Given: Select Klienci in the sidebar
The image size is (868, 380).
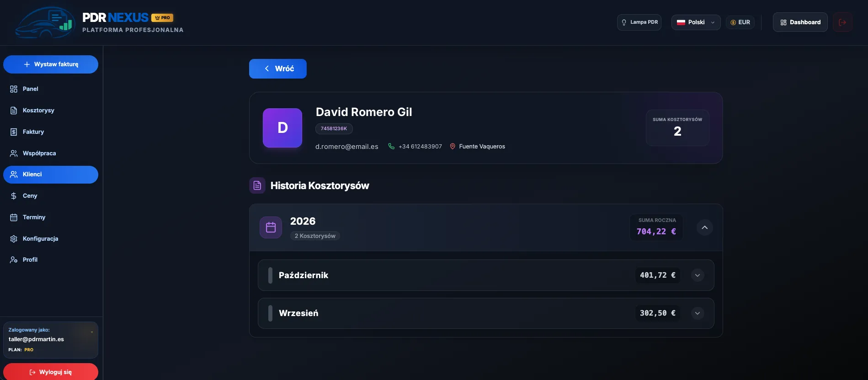Looking at the screenshot, I should tap(51, 174).
